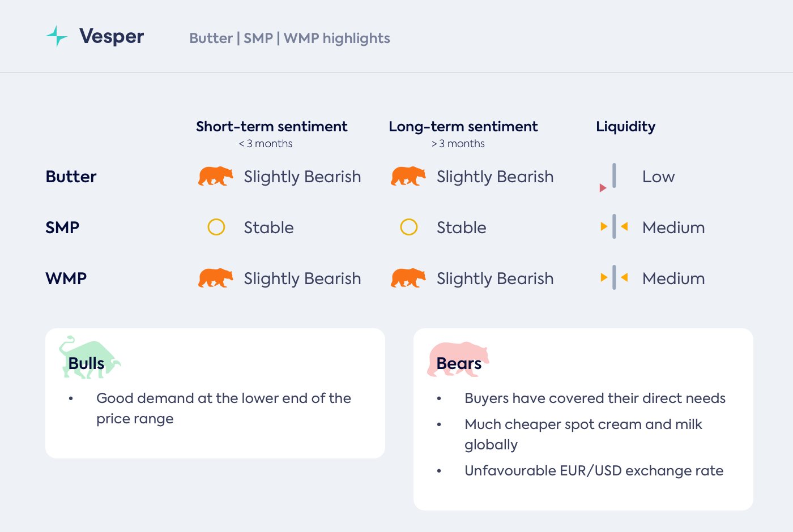Click SMP short-term stable circle icon
Viewport: 793px width, 532px height.
[x=216, y=227]
